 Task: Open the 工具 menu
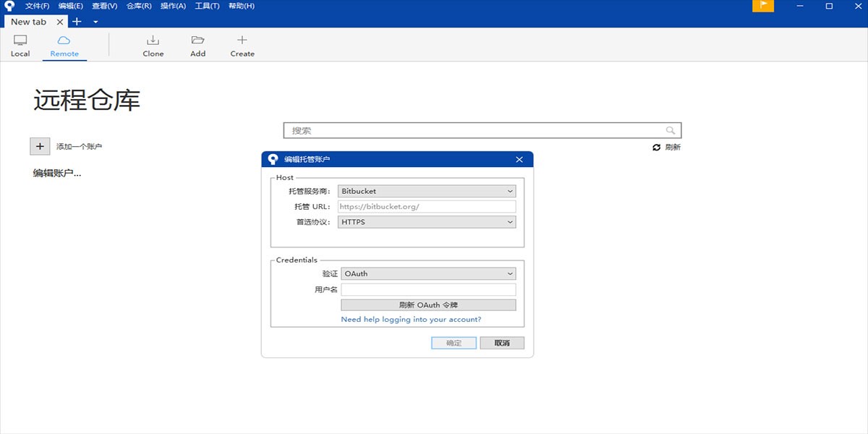pos(206,6)
